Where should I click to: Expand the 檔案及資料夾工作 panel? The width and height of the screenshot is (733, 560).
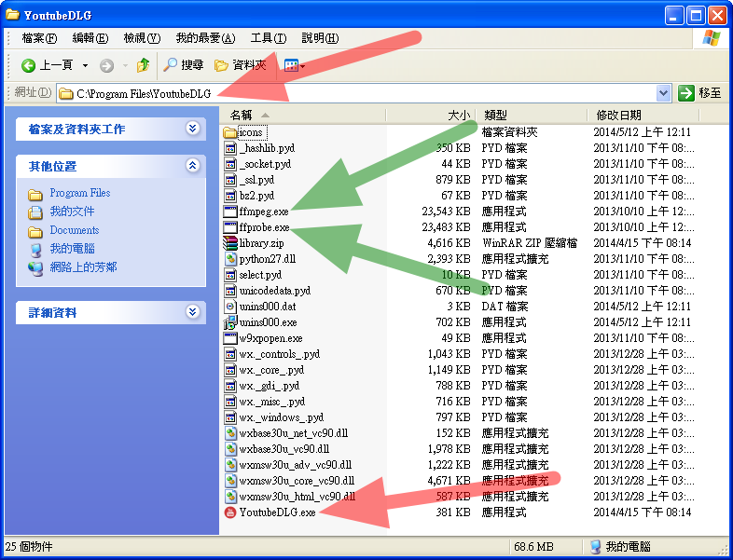193,129
